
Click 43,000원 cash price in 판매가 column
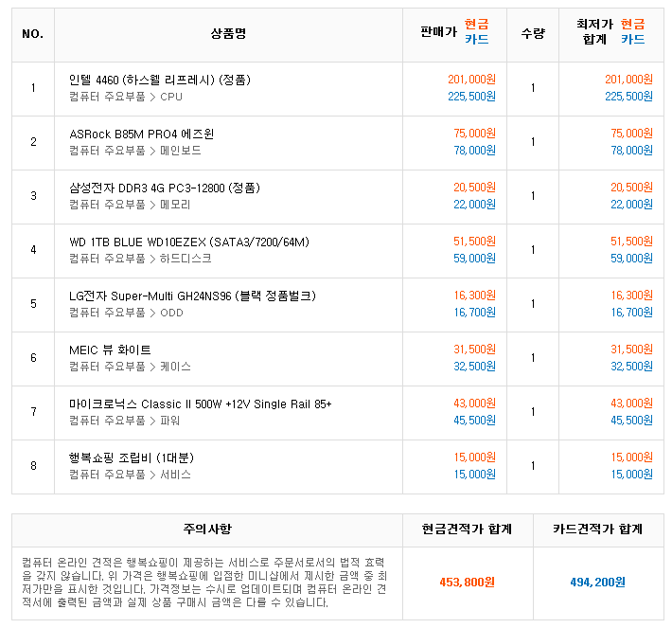475,404
